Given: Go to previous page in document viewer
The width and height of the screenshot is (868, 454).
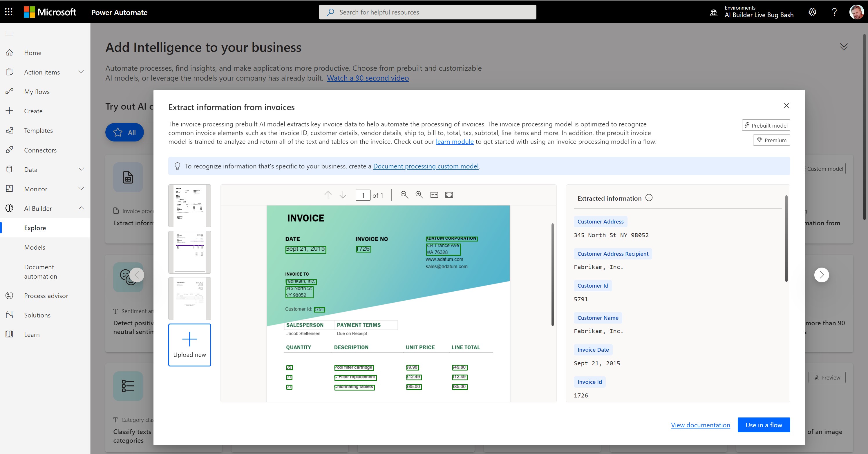Looking at the screenshot, I should 328,195.
